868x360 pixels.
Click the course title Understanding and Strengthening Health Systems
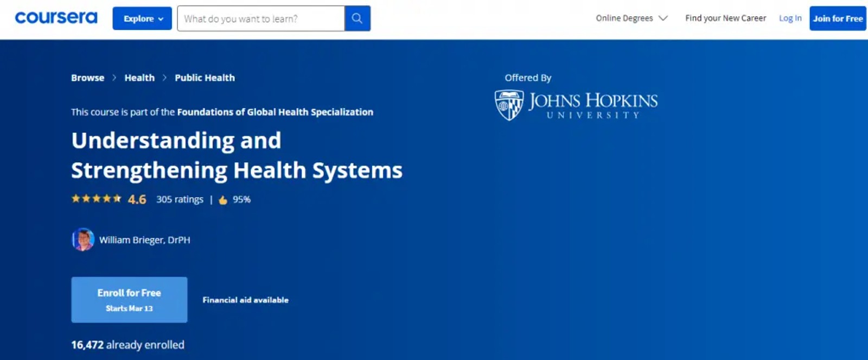[x=237, y=155]
